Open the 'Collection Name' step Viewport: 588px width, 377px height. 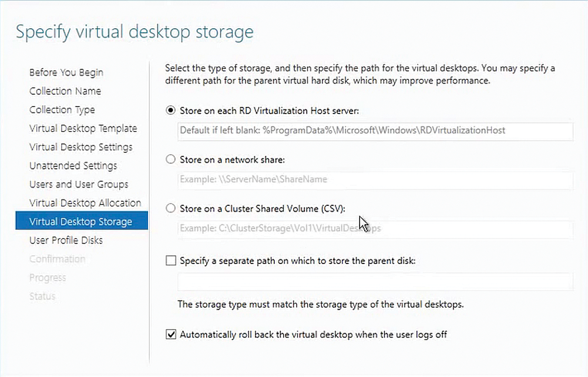click(x=65, y=91)
